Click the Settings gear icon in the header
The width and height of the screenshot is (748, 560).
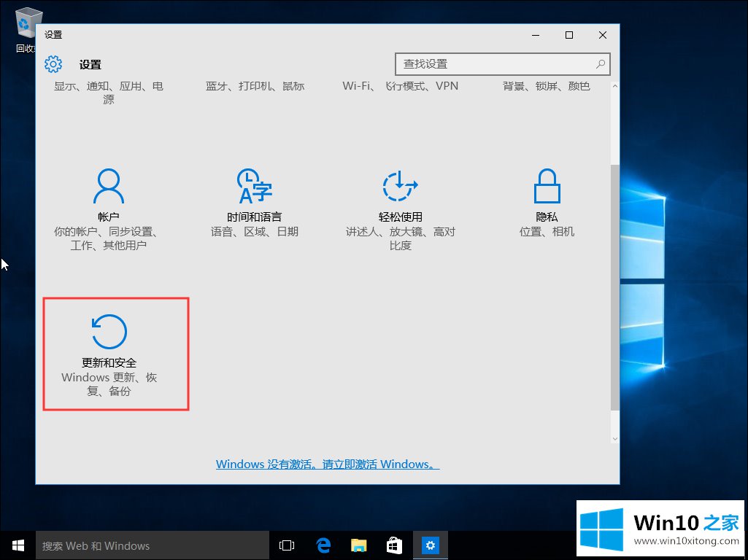tap(53, 64)
